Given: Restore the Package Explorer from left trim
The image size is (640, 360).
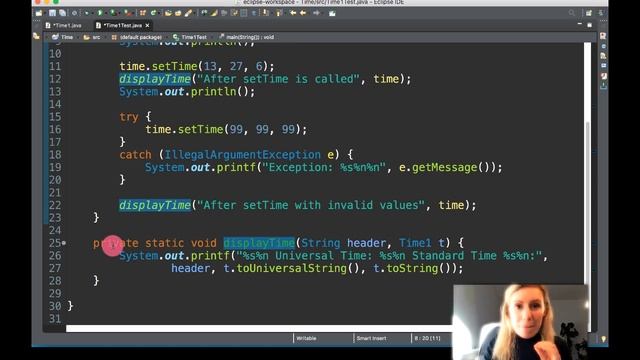Looking at the screenshot, I should [36, 36].
